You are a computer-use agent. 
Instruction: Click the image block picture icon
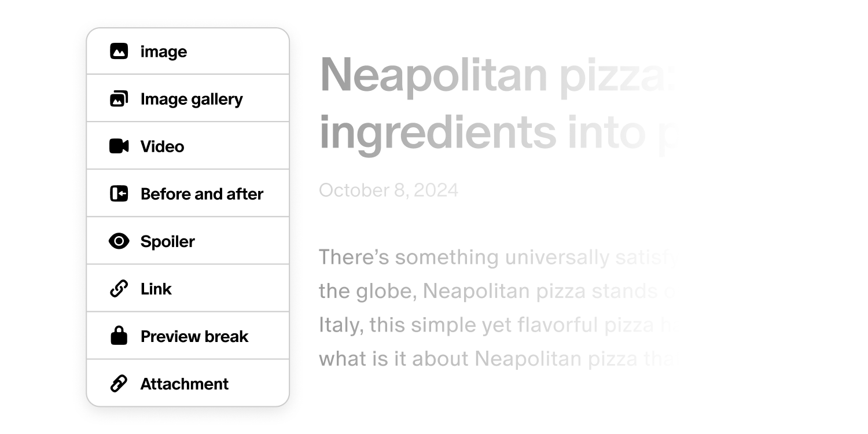[119, 52]
